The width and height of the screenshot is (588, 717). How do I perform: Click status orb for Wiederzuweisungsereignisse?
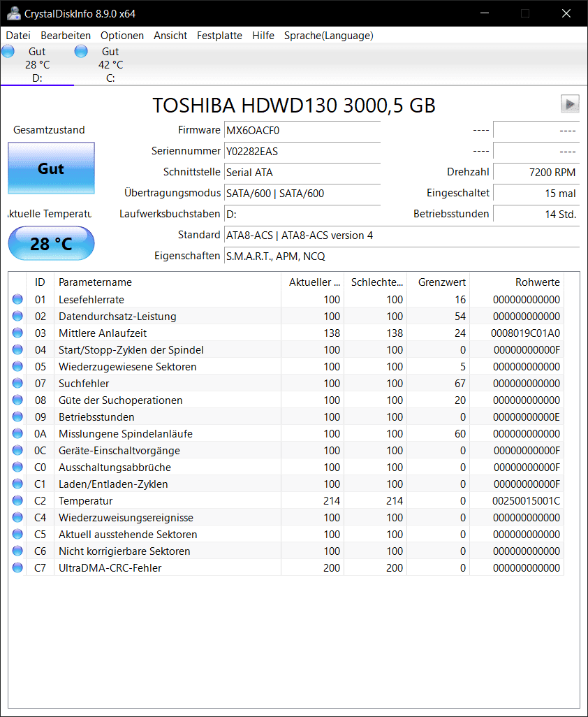coord(17,517)
